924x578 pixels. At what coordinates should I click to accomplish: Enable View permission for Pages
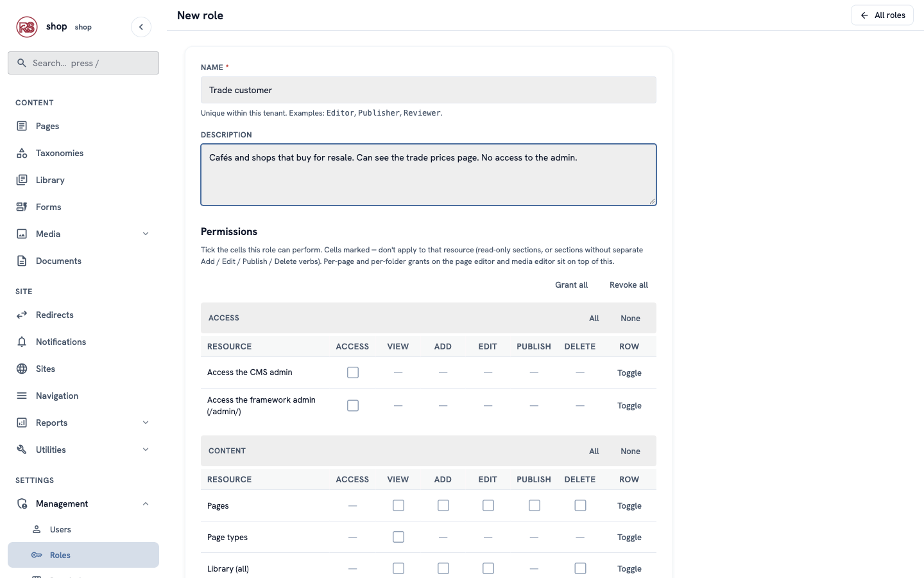tap(398, 505)
